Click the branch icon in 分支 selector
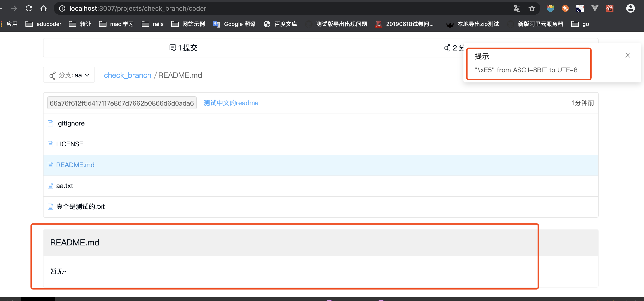This screenshot has width=644, height=301. pos(52,75)
